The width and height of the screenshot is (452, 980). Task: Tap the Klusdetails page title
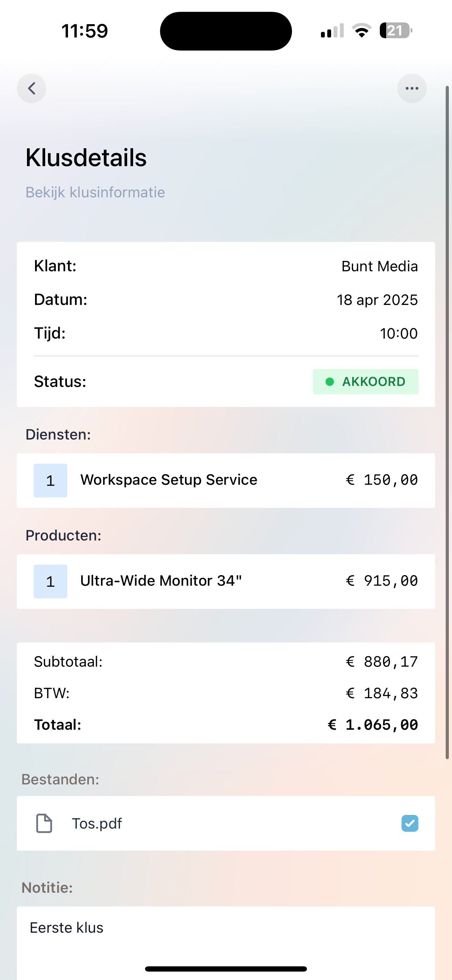[86, 157]
